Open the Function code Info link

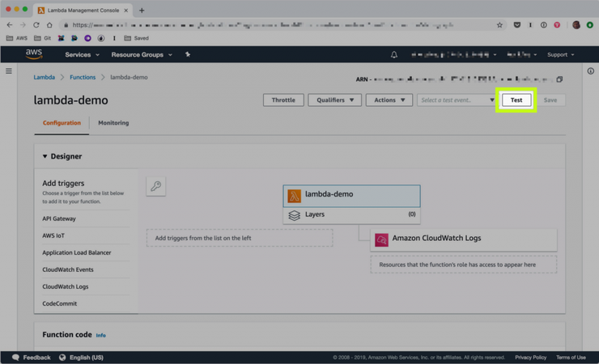click(101, 336)
